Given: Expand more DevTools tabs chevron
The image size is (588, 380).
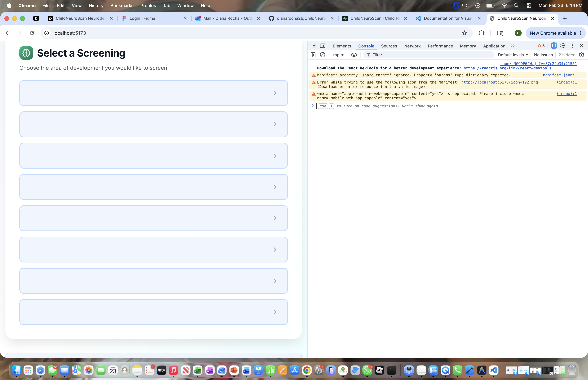Looking at the screenshot, I should (512, 46).
